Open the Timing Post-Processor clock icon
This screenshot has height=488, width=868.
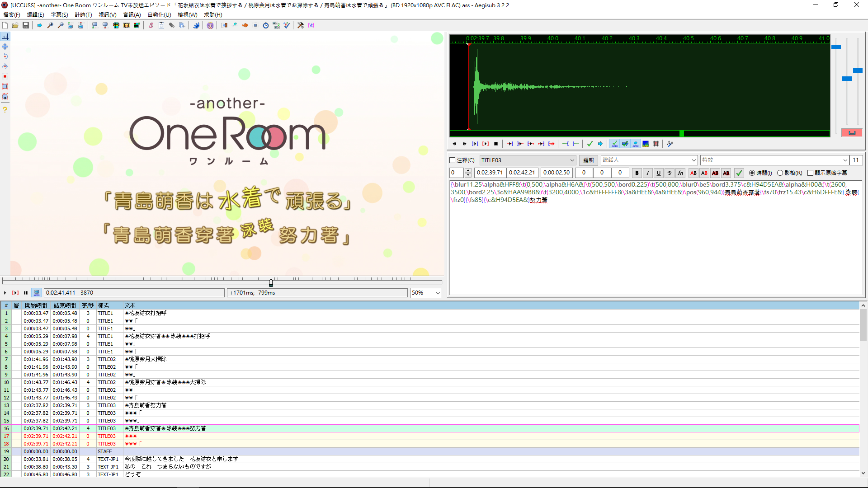pos(266,25)
